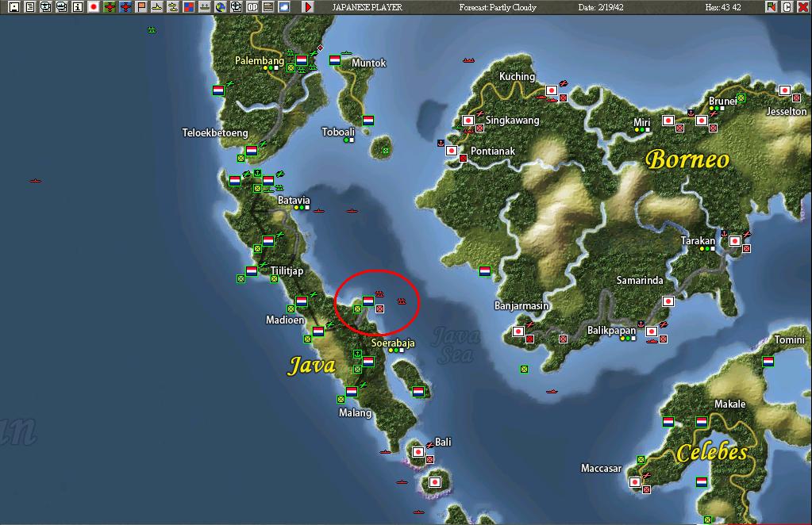This screenshot has height=525, width=812.
Task: Select the Japanese flag base at Jesselton
Action: [x=784, y=90]
